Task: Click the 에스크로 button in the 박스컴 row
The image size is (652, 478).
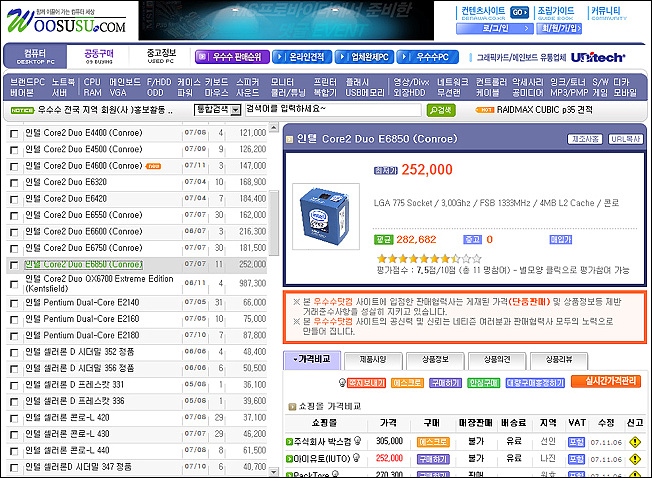Action: (x=433, y=442)
